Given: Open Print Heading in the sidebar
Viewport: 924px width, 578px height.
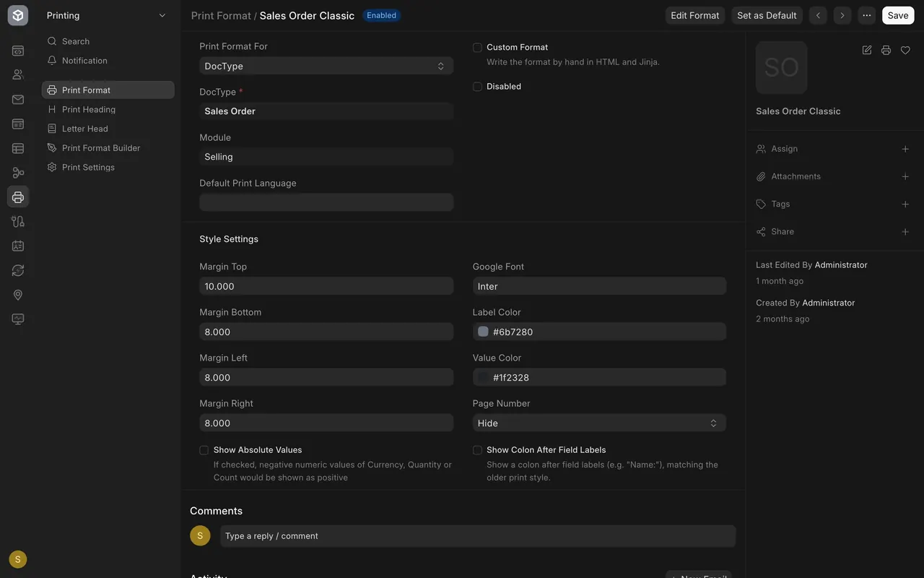Looking at the screenshot, I should [108, 109].
